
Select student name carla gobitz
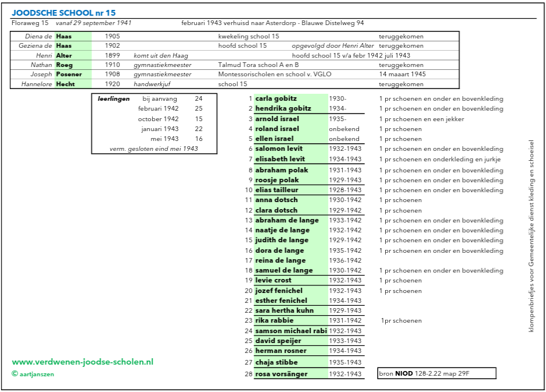276,99
